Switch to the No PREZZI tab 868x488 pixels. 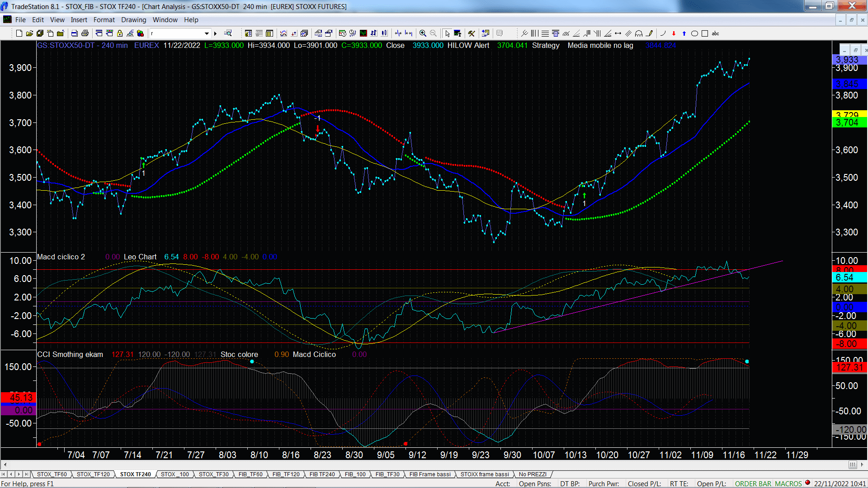pos(533,474)
